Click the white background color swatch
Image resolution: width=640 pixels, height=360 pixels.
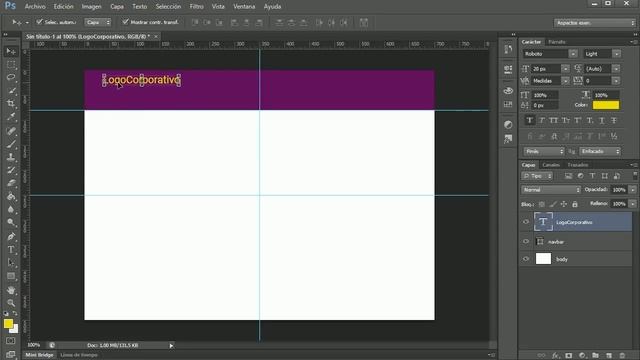[x=15, y=329]
